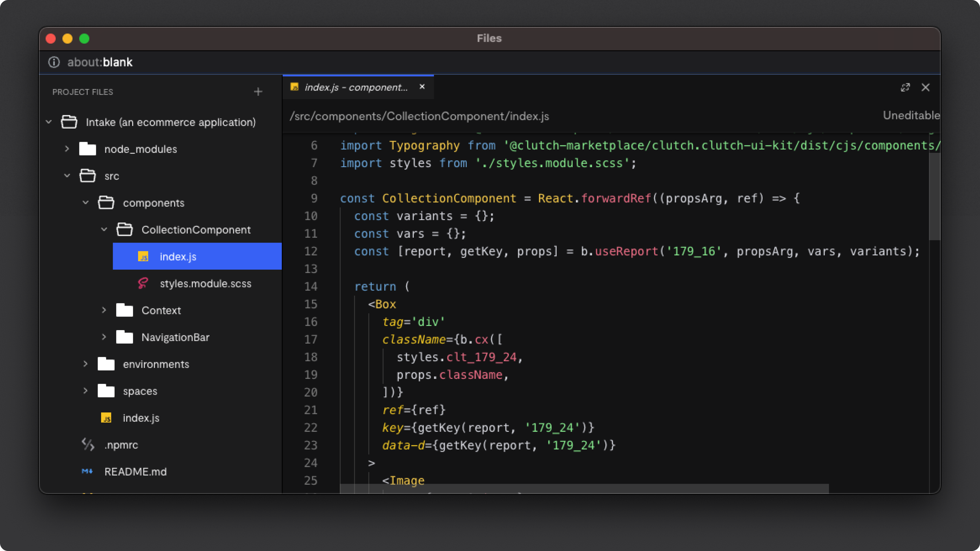
Task: Click the JS icon of root index.js
Action: point(106,418)
